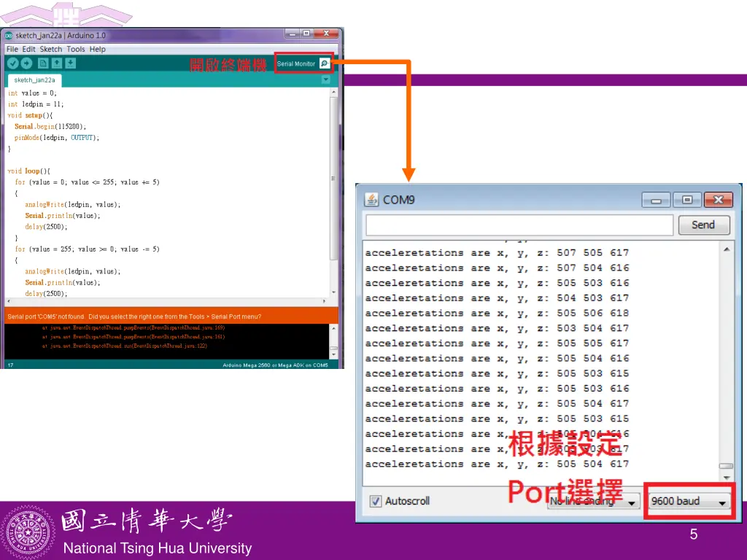This screenshot has height=560, width=747.
Task: Click the output row reading '505 505 617'
Action: click(x=497, y=343)
